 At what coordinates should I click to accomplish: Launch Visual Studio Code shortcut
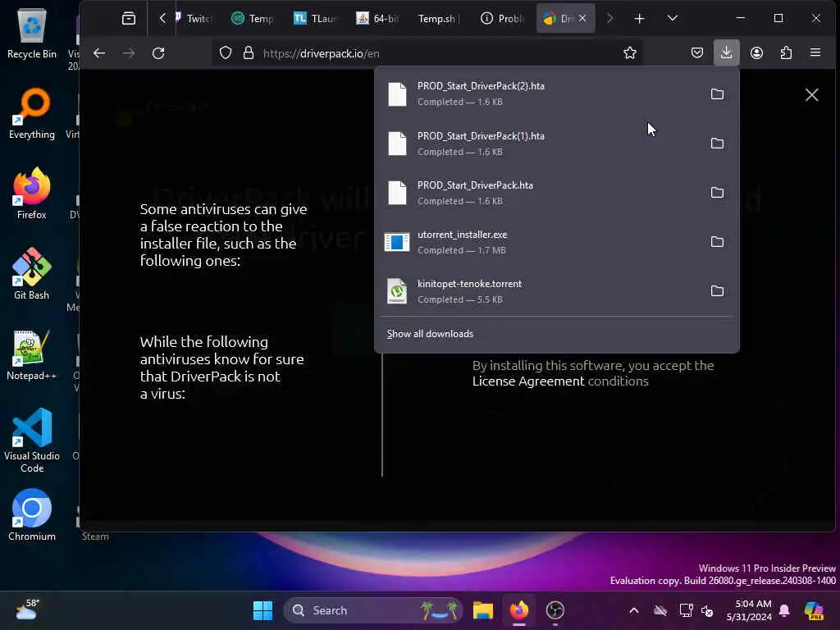[x=32, y=441]
